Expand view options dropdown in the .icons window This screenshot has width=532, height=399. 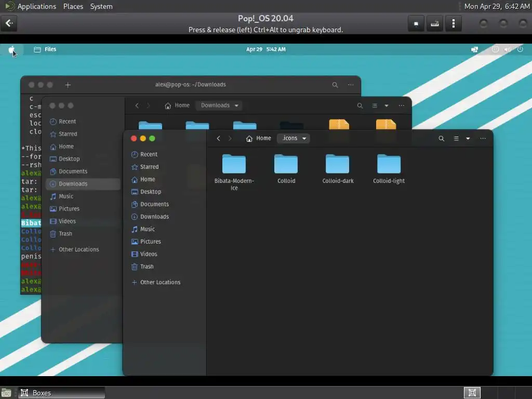pyautogui.click(x=468, y=138)
